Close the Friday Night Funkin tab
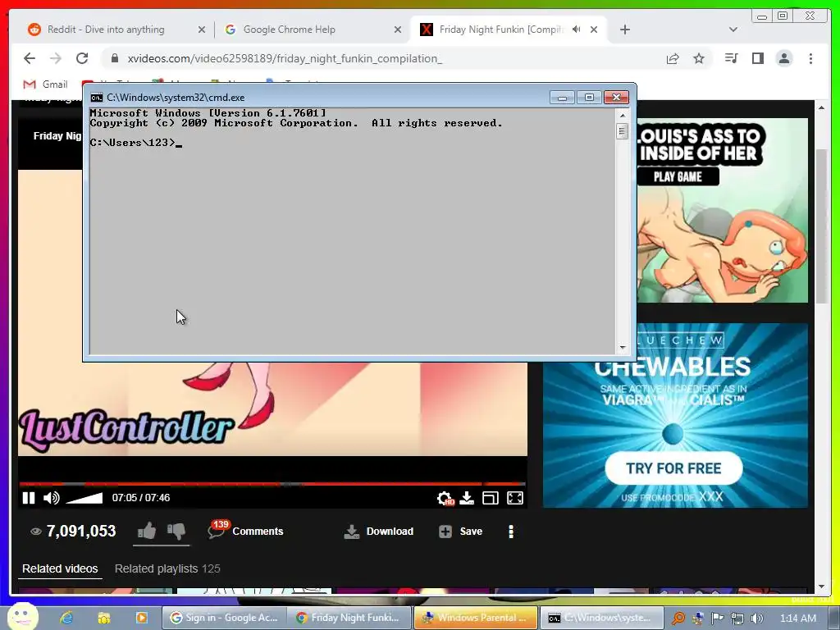 tap(594, 30)
